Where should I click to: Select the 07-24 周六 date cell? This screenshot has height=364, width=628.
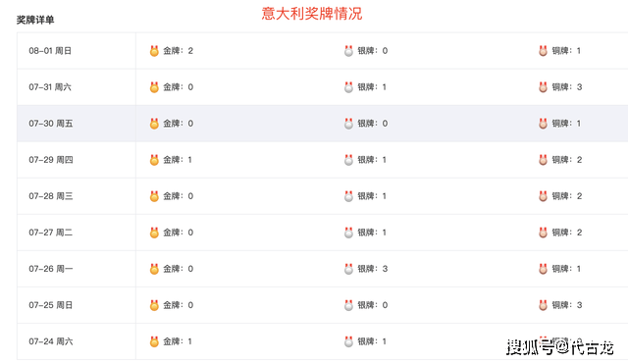tap(77, 341)
